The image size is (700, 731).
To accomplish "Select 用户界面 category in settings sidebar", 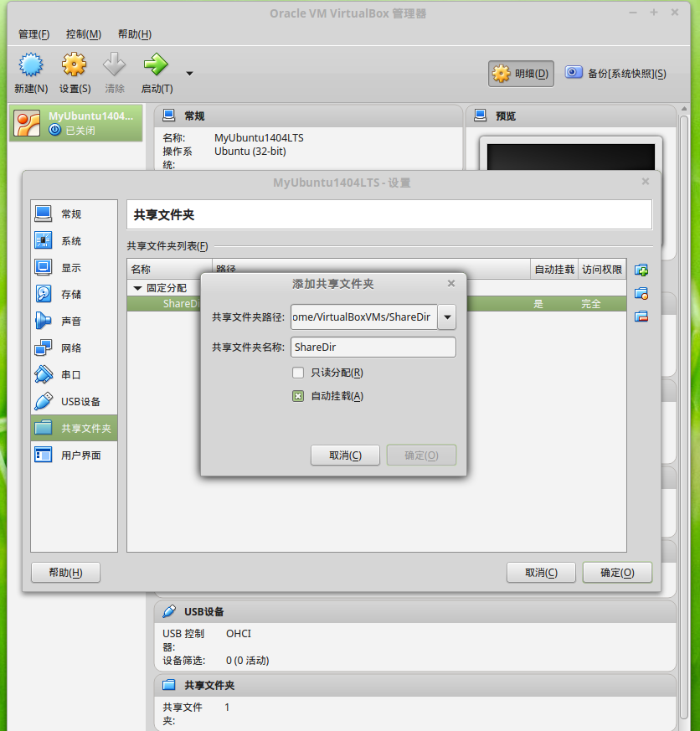I will coord(74,455).
